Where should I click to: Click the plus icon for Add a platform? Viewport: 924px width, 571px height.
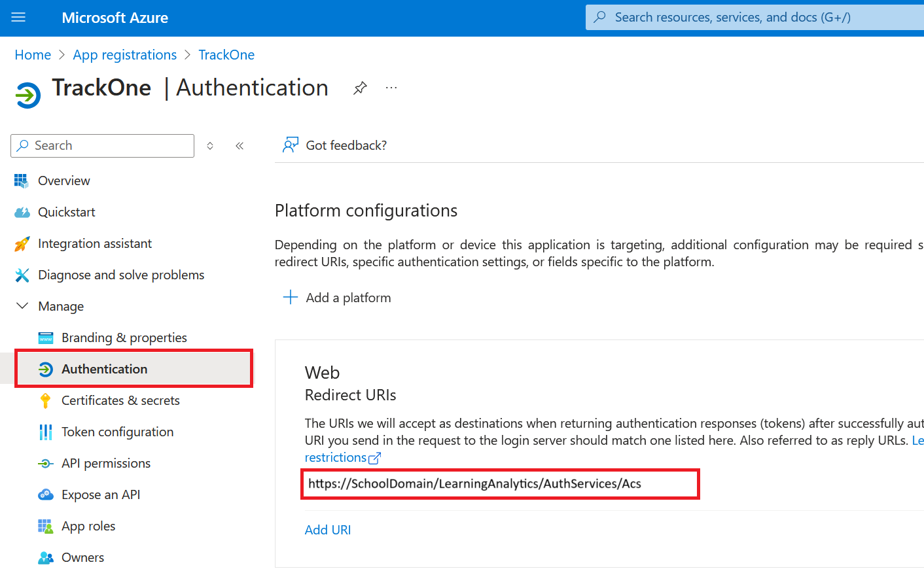pos(290,297)
